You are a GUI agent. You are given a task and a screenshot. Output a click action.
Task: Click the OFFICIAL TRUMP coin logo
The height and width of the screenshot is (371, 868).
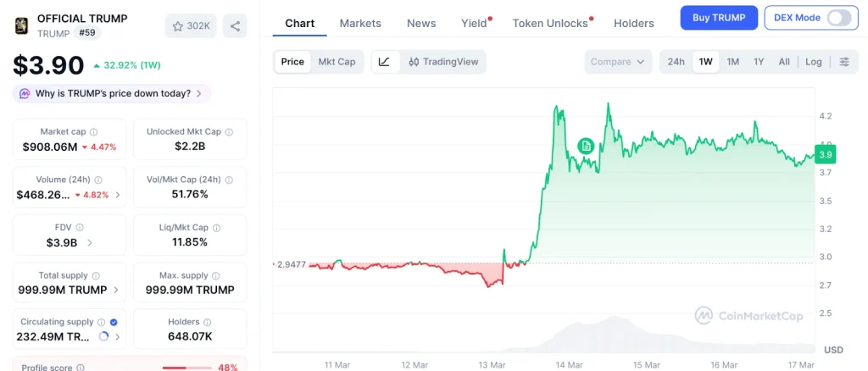coord(21,25)
